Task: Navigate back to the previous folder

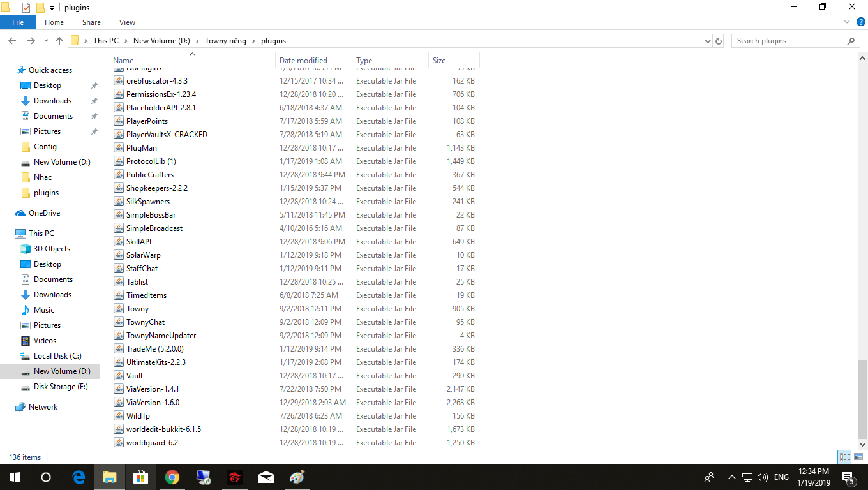Action: click(12, 40)
